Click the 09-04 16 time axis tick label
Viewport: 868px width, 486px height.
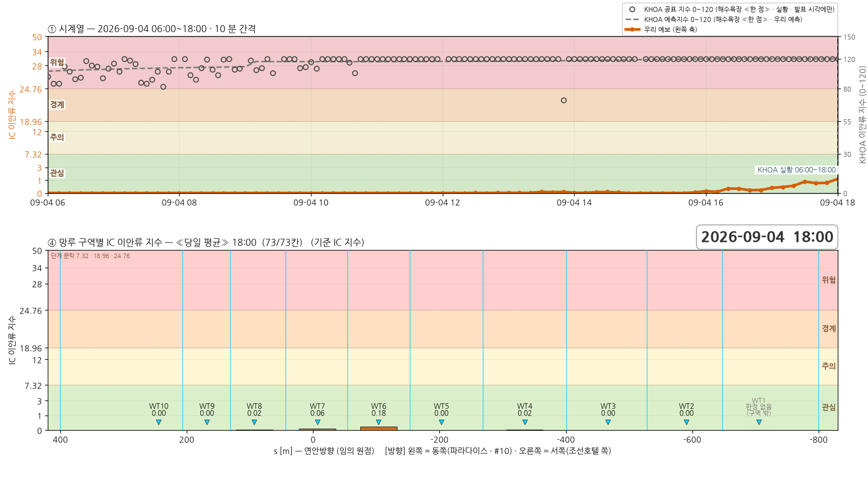(x=706, y=203)
